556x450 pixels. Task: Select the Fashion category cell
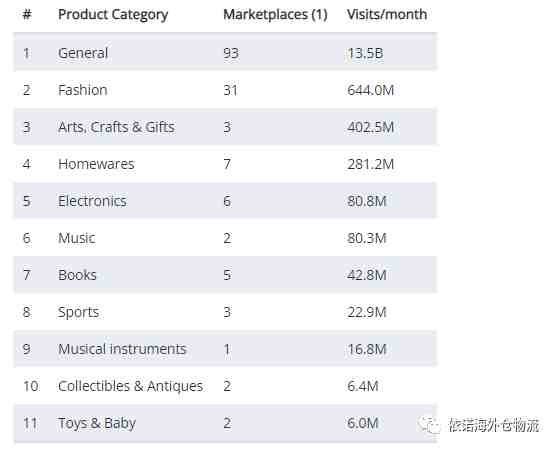pyautogui.click(x=83, y=90)
